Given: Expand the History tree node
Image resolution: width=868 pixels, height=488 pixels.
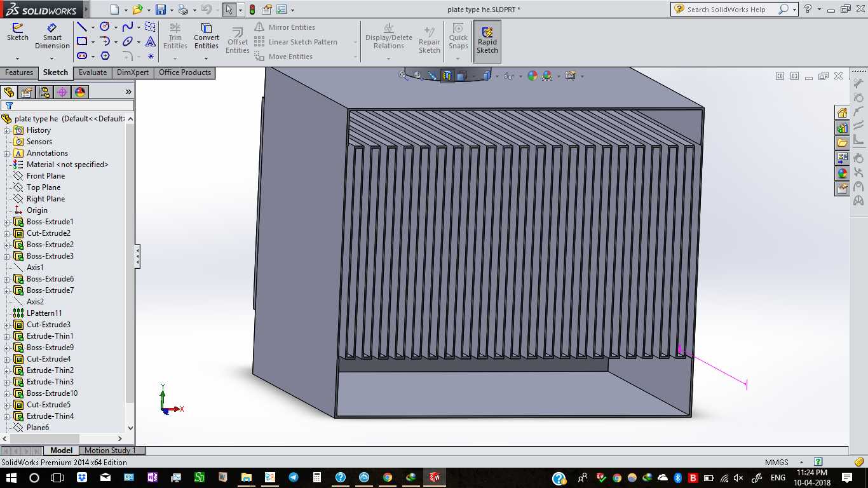Looking at the screenshot, I should coord(7,130).
